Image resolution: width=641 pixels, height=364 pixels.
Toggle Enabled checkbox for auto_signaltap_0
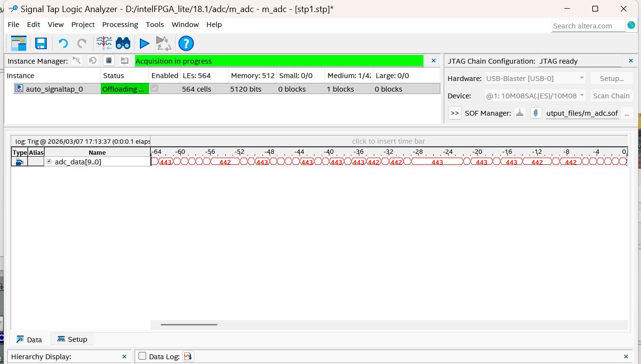[154, 89]
